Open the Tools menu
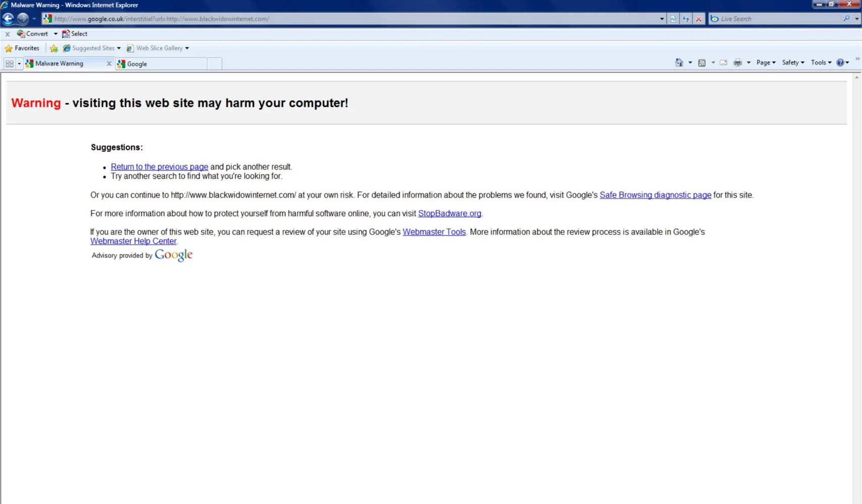Viewport: 862px width, 504px height. coord(821,62)
